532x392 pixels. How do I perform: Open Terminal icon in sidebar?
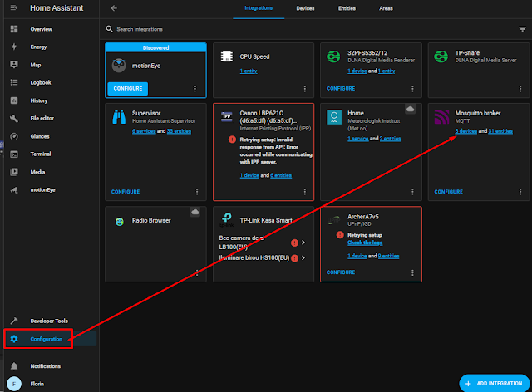pos(14,154)
